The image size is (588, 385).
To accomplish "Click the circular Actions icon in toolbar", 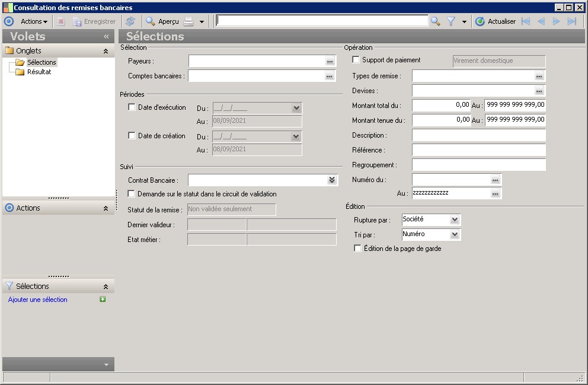I will 9,21.
